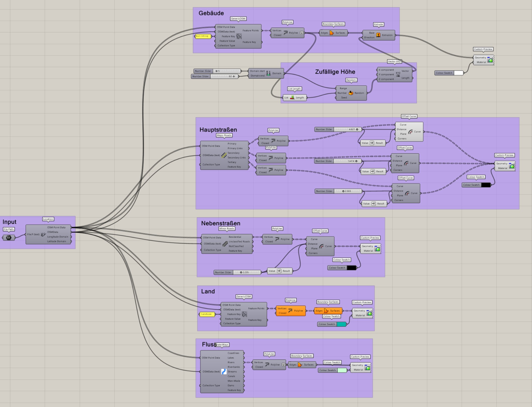Click the Random component pepper icon

pos(350,93)
